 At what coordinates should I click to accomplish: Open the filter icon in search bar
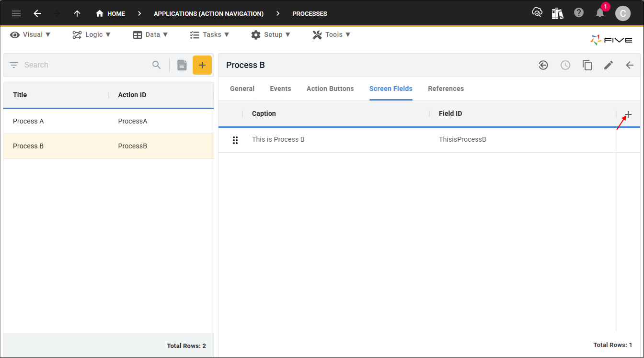point(14,65)
